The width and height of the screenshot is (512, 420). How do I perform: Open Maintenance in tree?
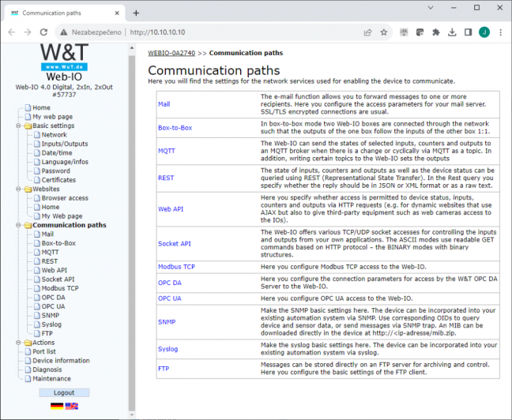(51, 379)
